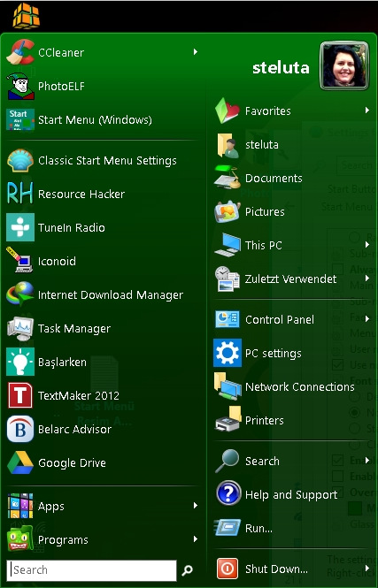The height and width of the screenshot is (588, 378).
Task: Click the TuneIn Radio label
Action: click(72, 227)
